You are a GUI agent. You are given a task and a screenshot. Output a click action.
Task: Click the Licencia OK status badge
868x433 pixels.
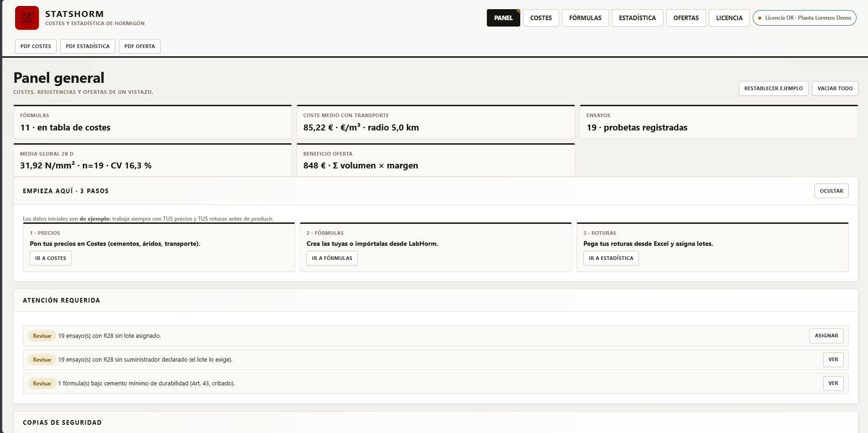click(804, 18)
